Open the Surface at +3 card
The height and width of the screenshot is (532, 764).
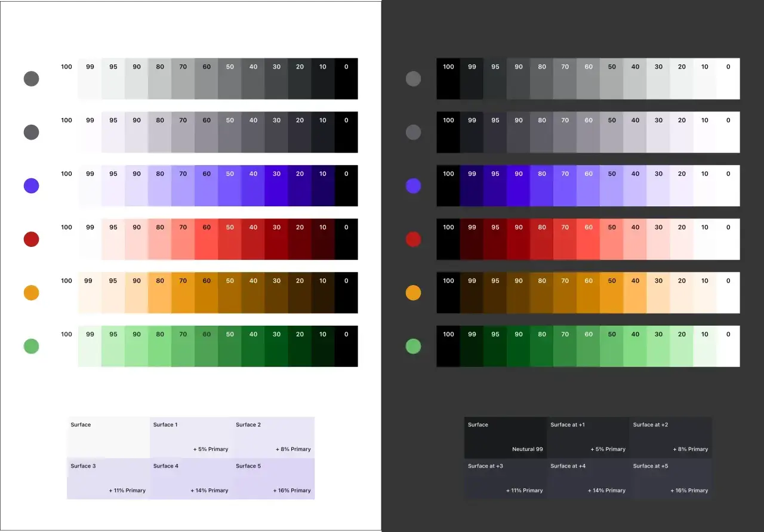pos(506,478)
